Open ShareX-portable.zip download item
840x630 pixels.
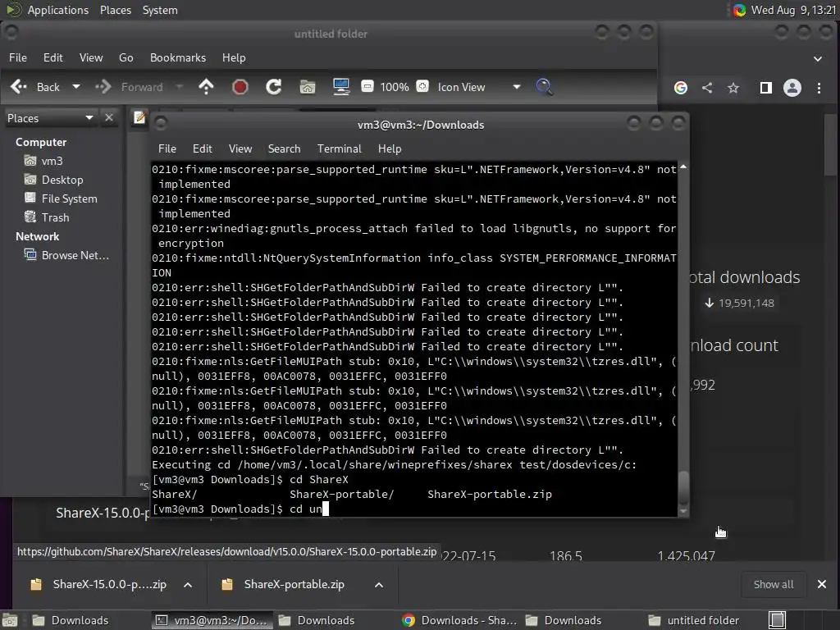(284, 584)
